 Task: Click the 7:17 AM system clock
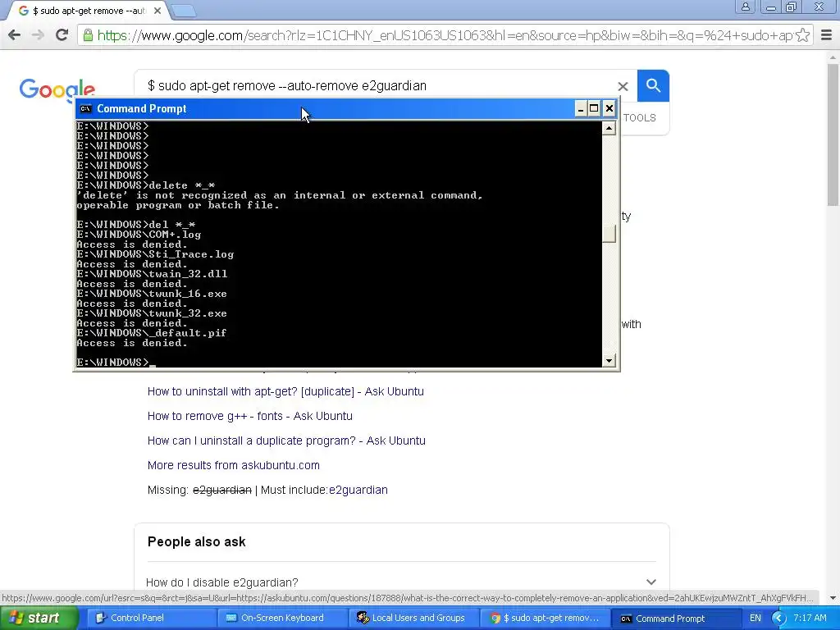[x=810, y=618]
